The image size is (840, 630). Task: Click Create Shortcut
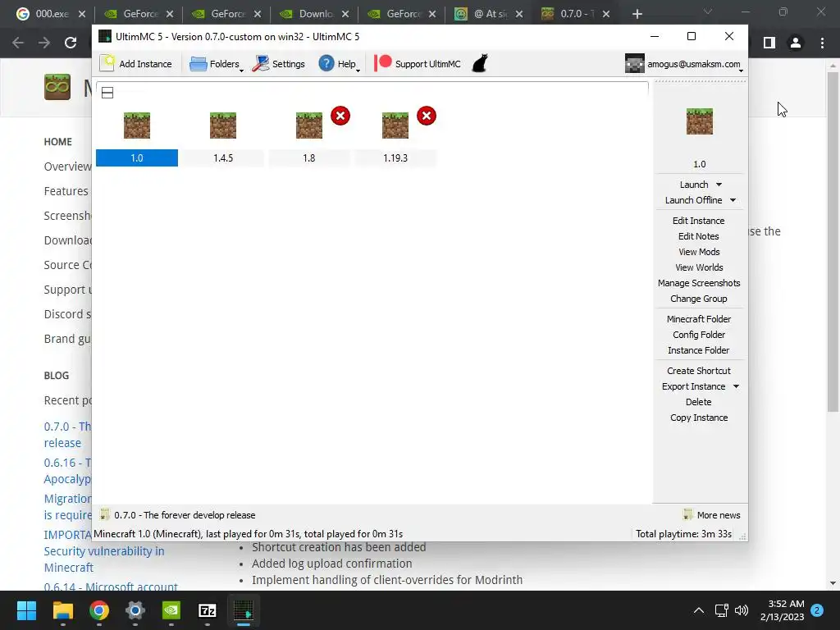point(699,371)
